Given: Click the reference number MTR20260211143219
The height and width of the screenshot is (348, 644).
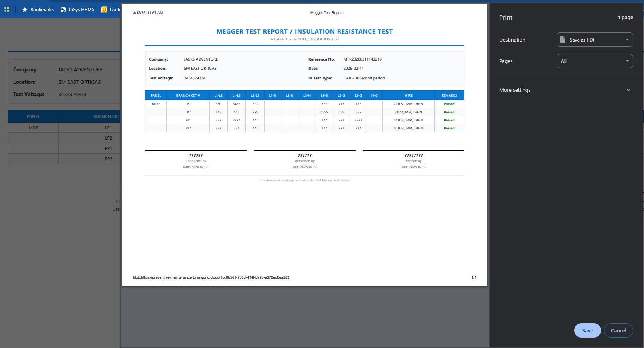Looking at the screenshot, I should pyautogui.click(x=362, y=59).
